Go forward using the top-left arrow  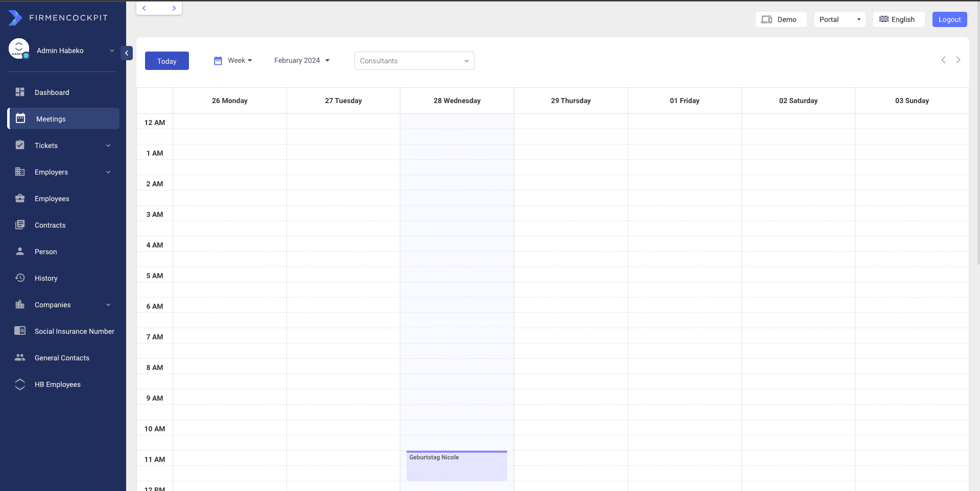174,8
